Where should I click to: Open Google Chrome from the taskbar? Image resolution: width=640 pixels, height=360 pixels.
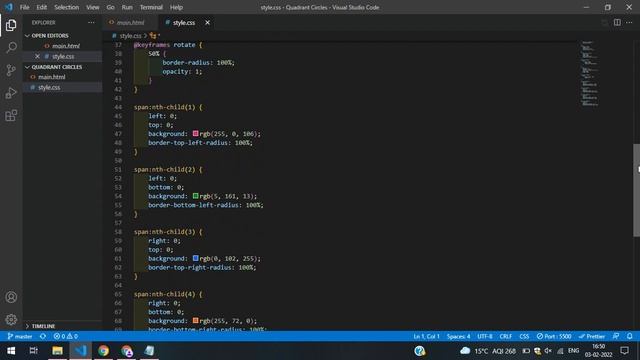click(x=103, y=351)
